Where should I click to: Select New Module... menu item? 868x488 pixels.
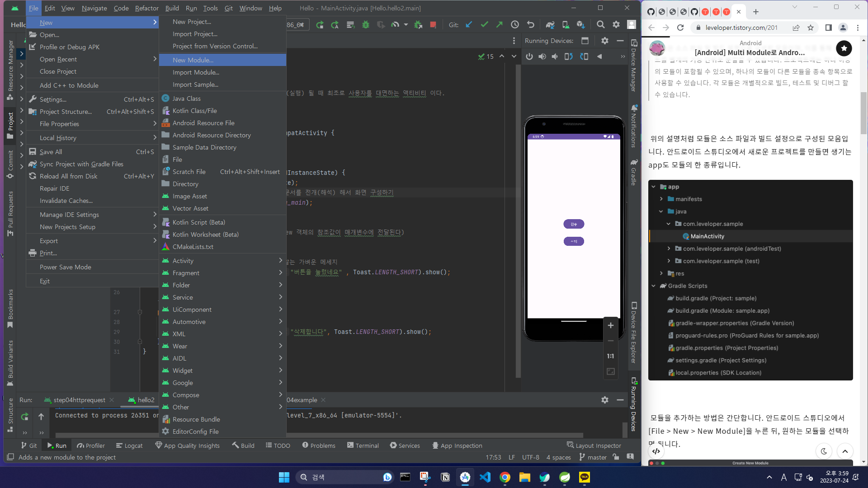[x=222, y=60]
